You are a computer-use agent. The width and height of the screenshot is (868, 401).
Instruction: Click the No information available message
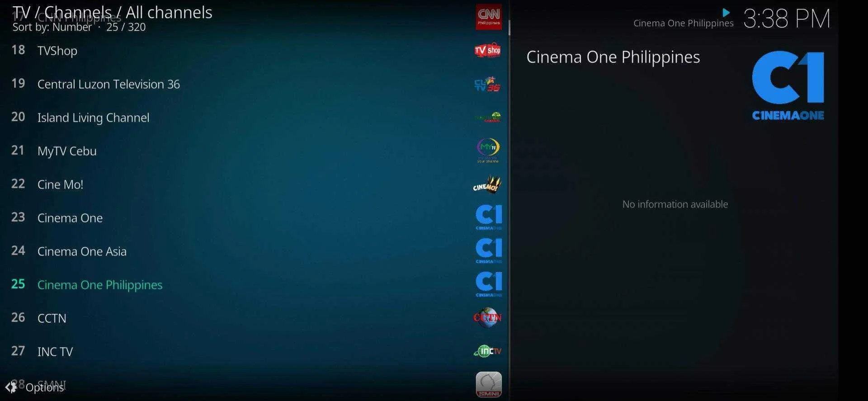675,204
